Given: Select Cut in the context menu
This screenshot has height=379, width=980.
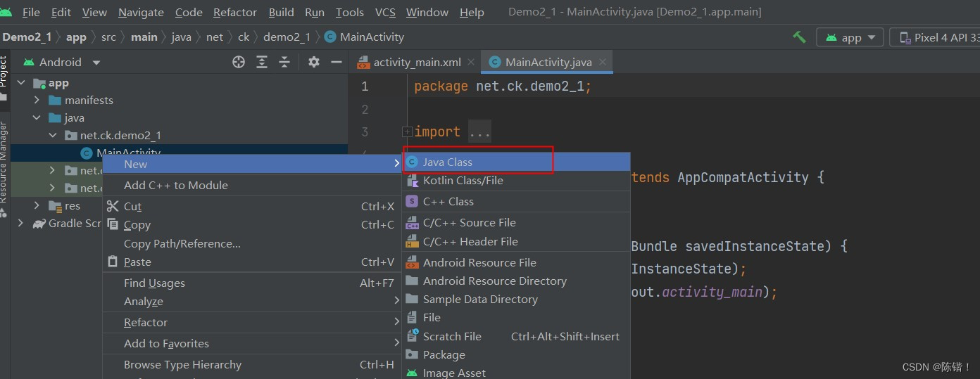Looking at the screenshot, I should [x=252, y=207].
